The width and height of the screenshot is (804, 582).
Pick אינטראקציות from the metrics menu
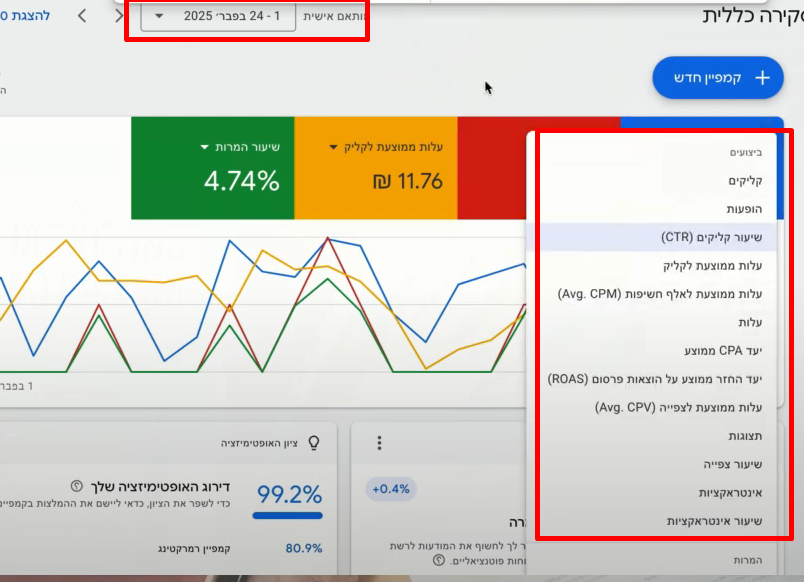[652, 493]
